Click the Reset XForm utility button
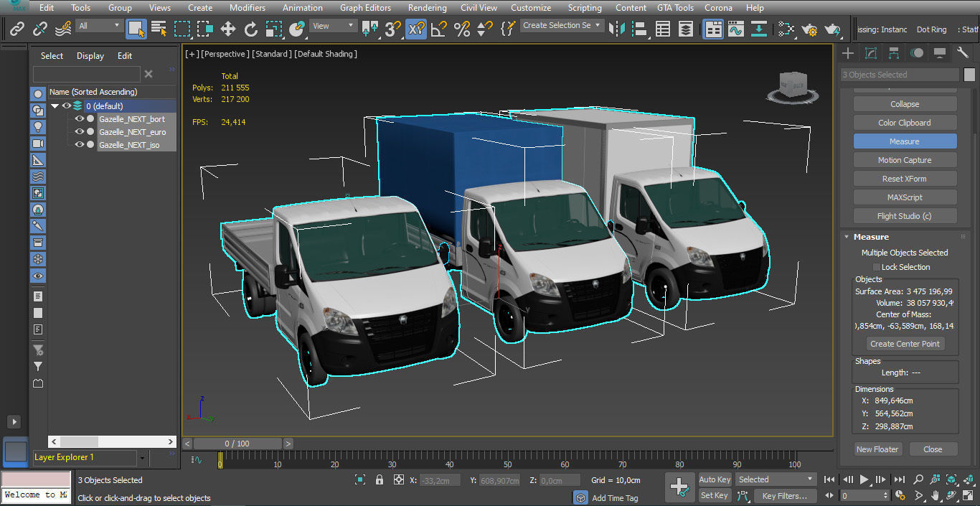Image resolution: width=980 pixels, height=506 pixels. coord(904,179)
